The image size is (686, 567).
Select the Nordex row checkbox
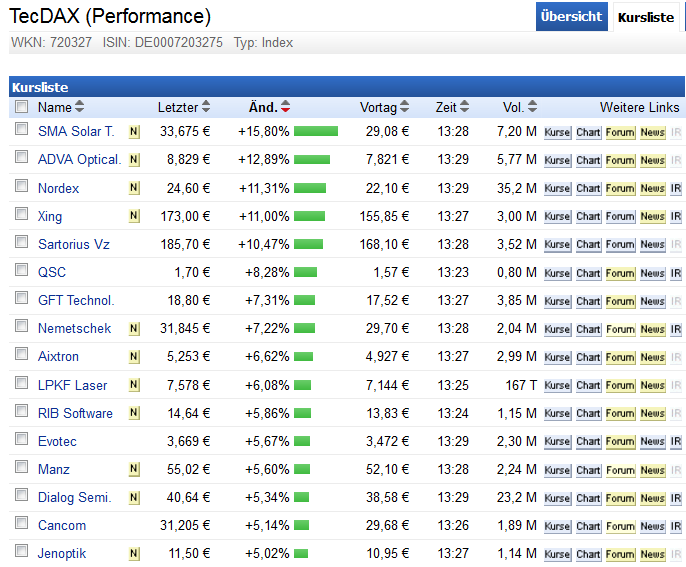click(21, 186)
